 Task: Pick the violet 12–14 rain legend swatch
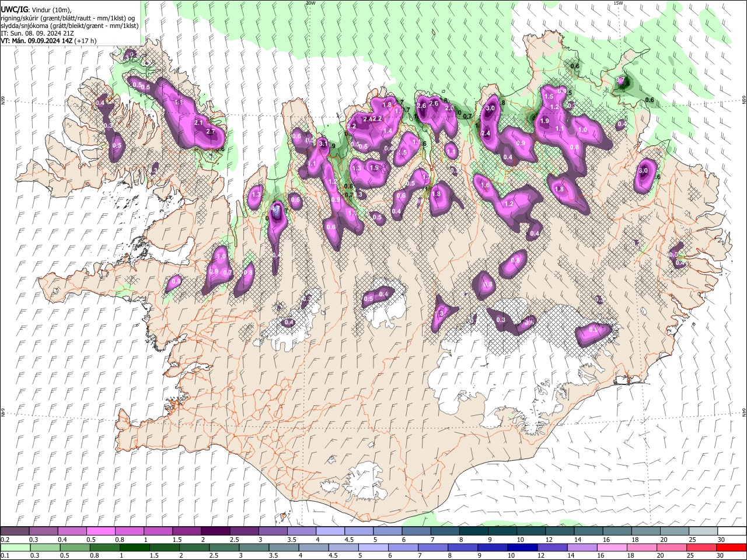(551, 548)
